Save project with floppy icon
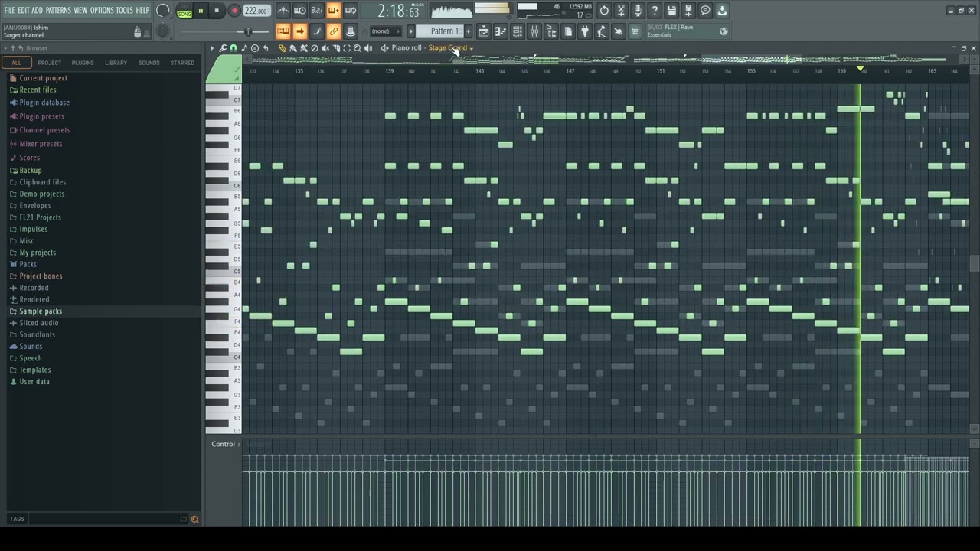980x551 pixels. tap(671, 11)
